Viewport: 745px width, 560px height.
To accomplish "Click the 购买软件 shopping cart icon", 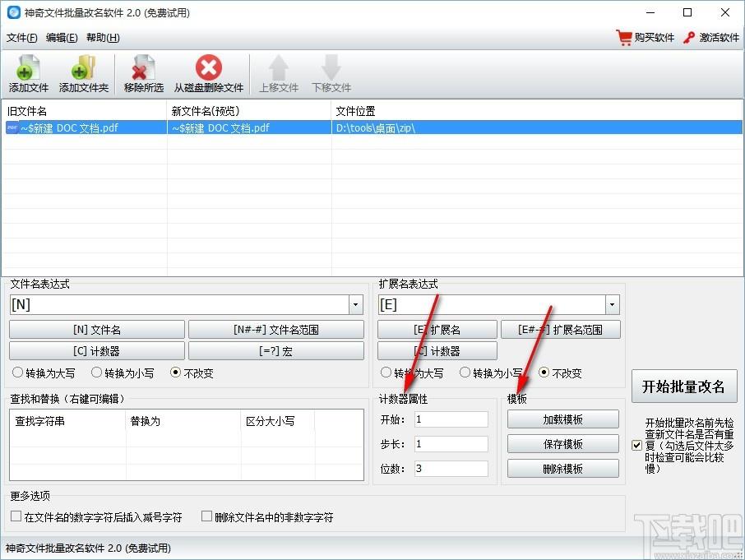I will click(x=624, y=37).
